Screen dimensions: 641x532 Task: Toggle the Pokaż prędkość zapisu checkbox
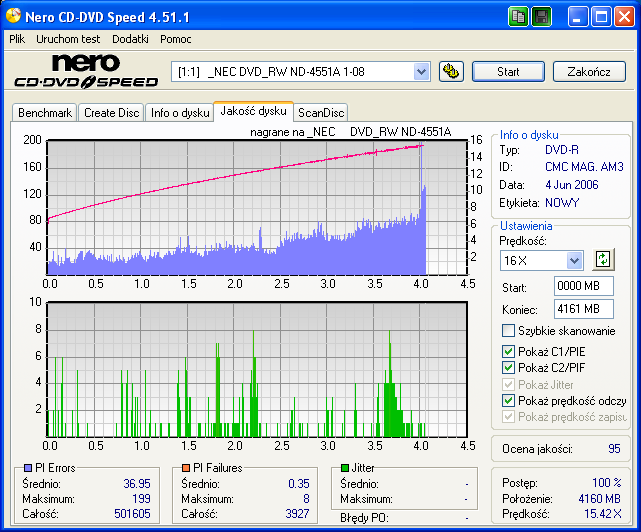508,417
